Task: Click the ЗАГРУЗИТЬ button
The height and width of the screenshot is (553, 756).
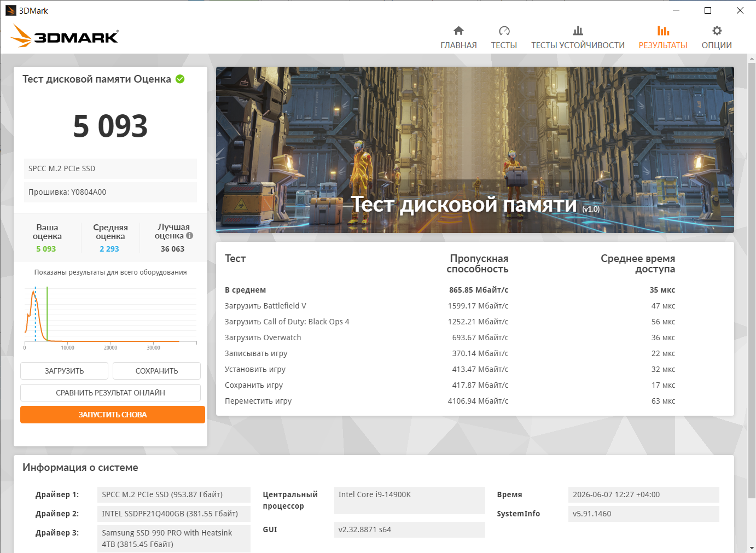Action: [65, 371]
